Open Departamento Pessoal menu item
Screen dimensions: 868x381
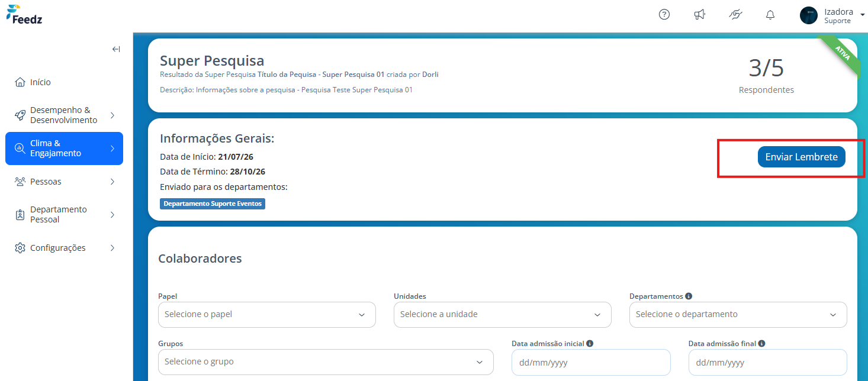pyautogui.click(x=64, y=215)
